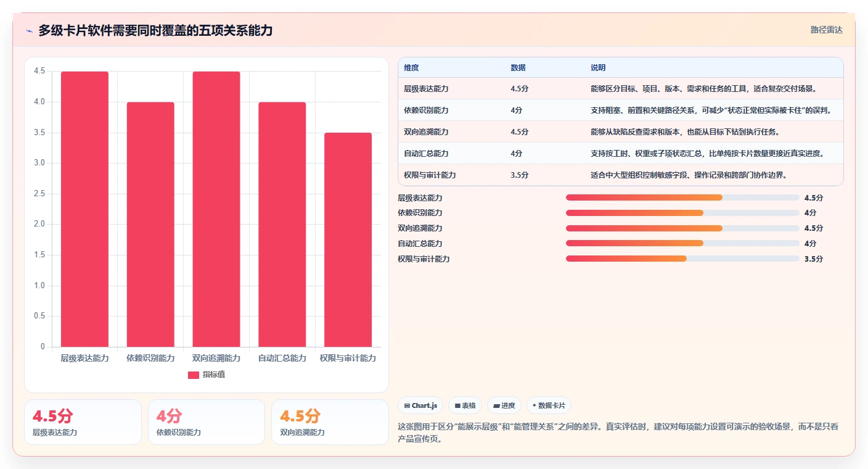Image resolution: width=868 pixels, height=469 pixels.
Task: Click the 层级表达能力 bar in chart
Action: (x=84, y=209)
